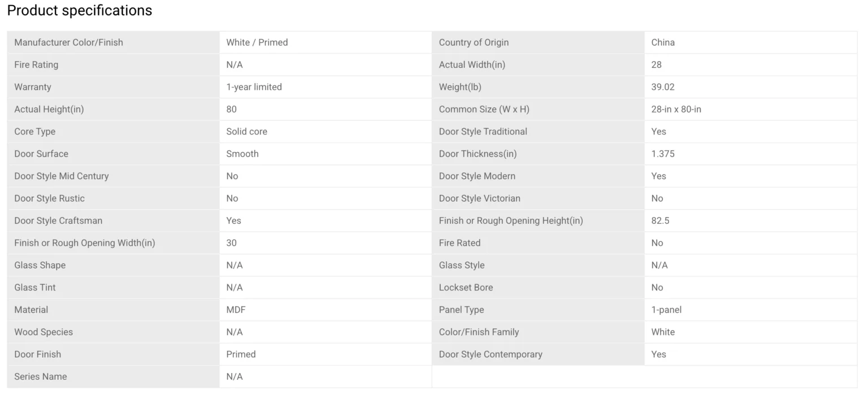Image resolution: width=868 pixels, height=395 pixels.
Task: Select the 1-panel Panel Type value
Action: click(666, 310)
